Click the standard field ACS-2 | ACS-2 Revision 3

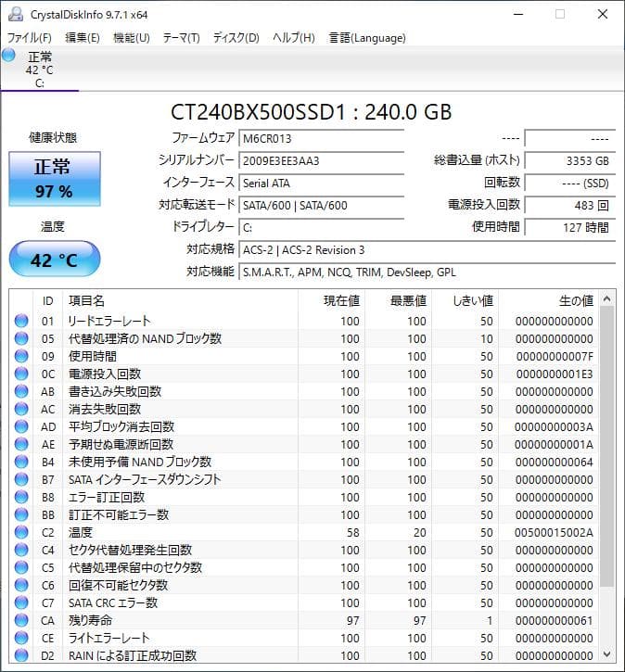427,250
